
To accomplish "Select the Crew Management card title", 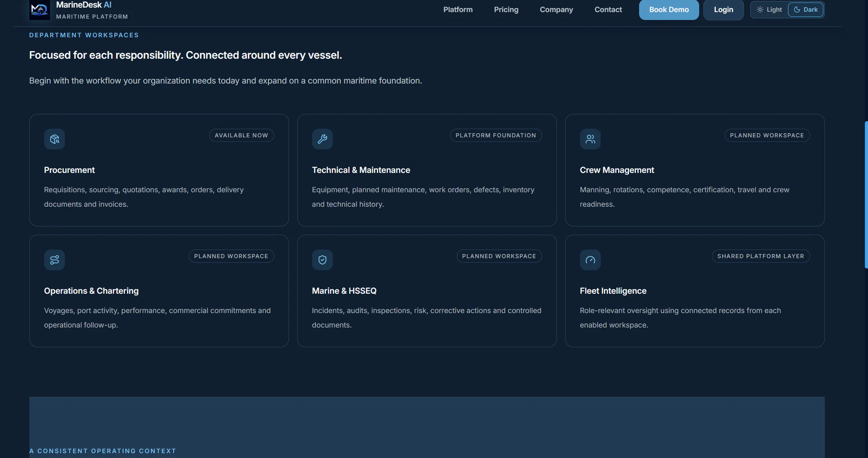I will [x=617, y=170].
